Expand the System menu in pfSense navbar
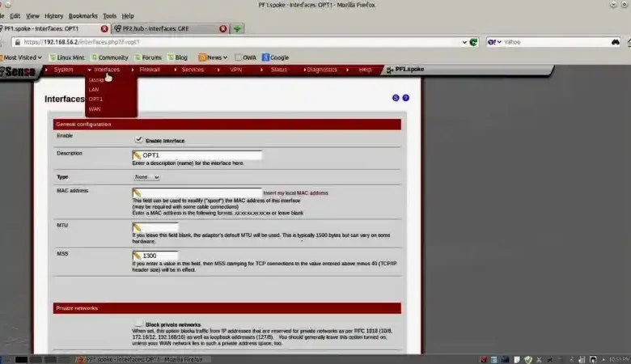631x364 pixels. (x=63, y=70)
